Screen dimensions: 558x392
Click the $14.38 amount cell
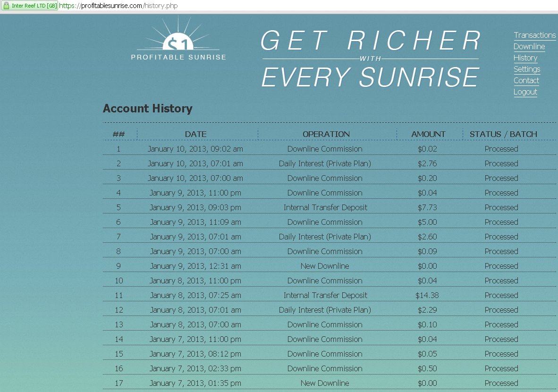pyautogui.click(x=427, y=295)
